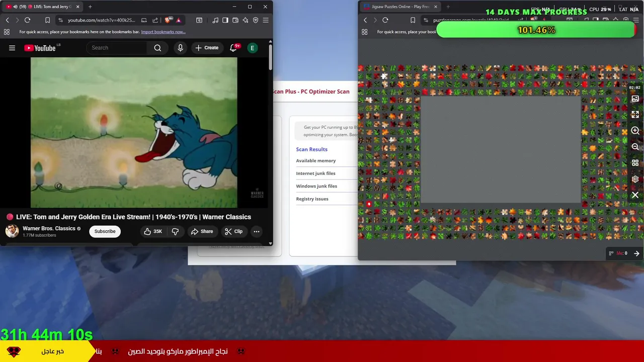Open the puzzle settings gear
Screen dimensions: 644x362
(635, 179)
